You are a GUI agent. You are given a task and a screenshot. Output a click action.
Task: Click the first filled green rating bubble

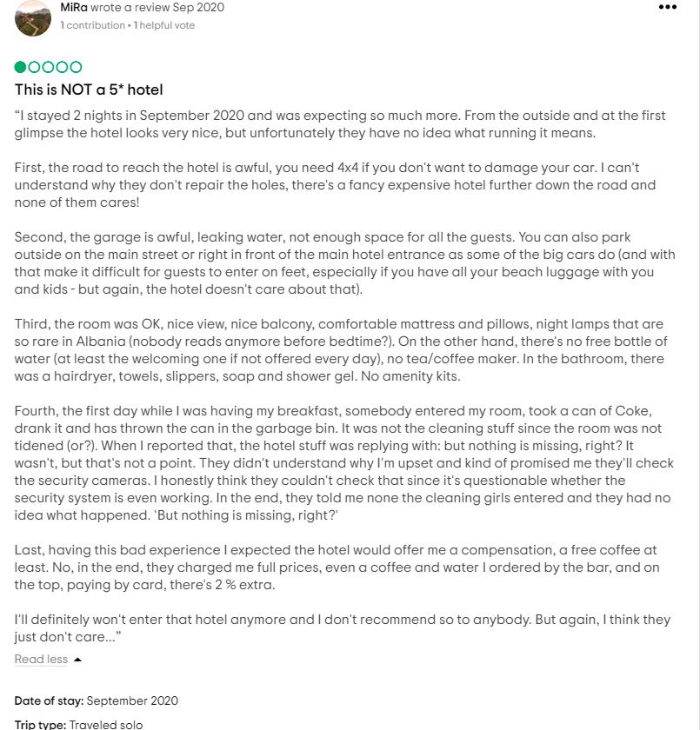point(21,67)
